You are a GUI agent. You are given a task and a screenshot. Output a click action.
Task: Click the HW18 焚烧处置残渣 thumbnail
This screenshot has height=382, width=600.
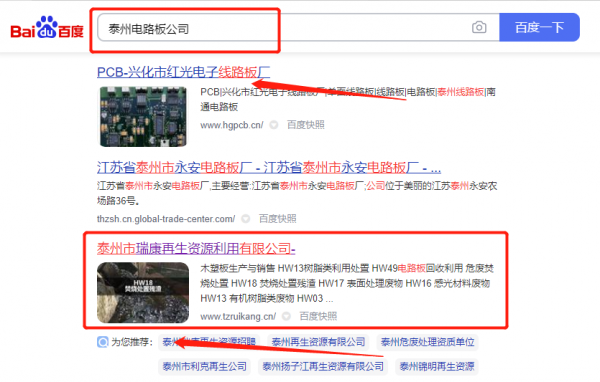143,292
